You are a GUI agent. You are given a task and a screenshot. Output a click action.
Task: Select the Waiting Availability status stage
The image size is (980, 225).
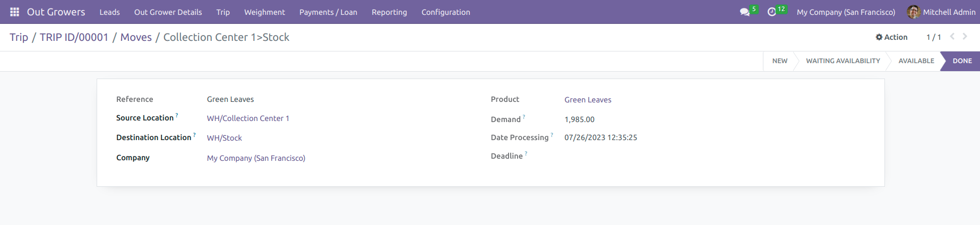[x=843, y=61]
